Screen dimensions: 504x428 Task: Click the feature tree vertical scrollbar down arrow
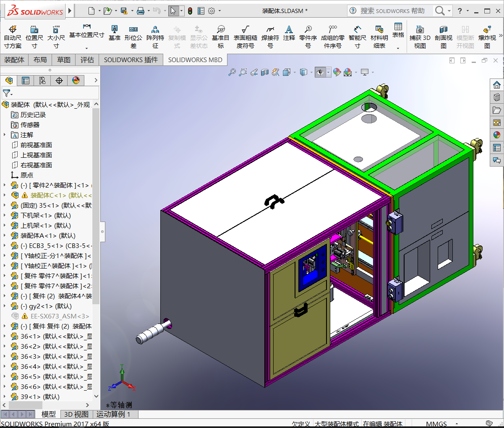[x=96, y=396]
